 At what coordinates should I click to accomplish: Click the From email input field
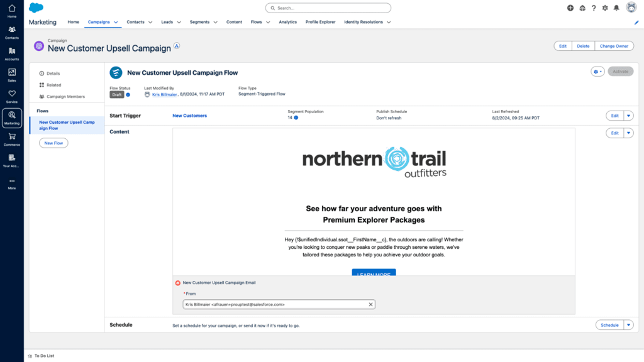coord(279,305)
